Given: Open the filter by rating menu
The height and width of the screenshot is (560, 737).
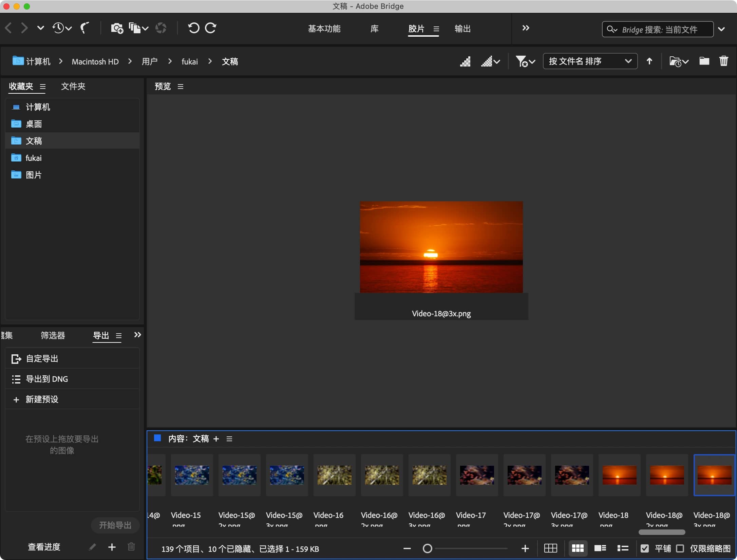Looking at the screenshot, I should point(525,61).
